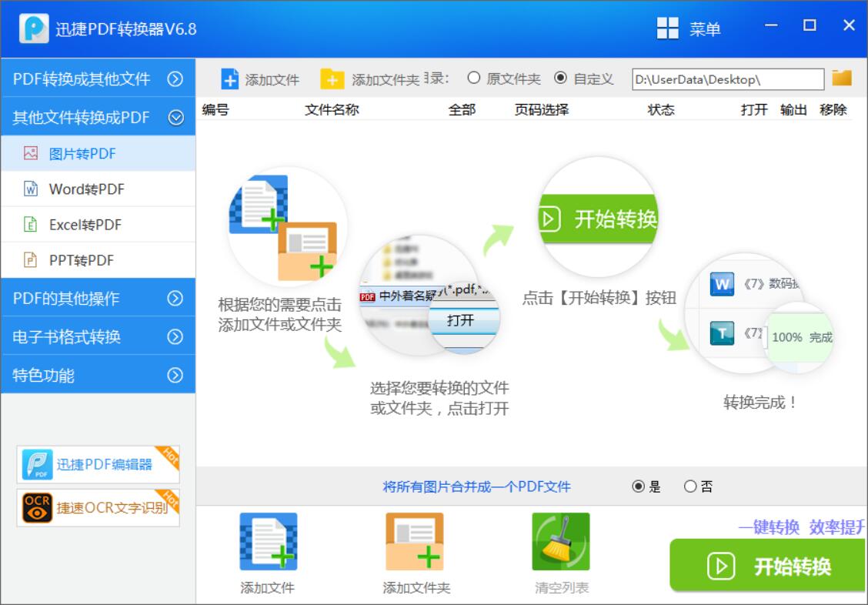Click 将所有图片合并成一个PDF文件 link text
The width and height of the screenshot is (868, 605).
pos(476,486)
